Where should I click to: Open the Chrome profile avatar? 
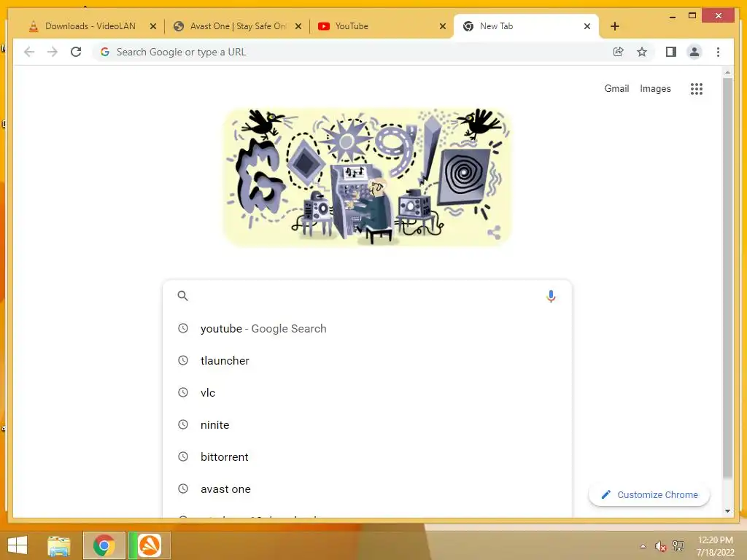pos(694,52)
